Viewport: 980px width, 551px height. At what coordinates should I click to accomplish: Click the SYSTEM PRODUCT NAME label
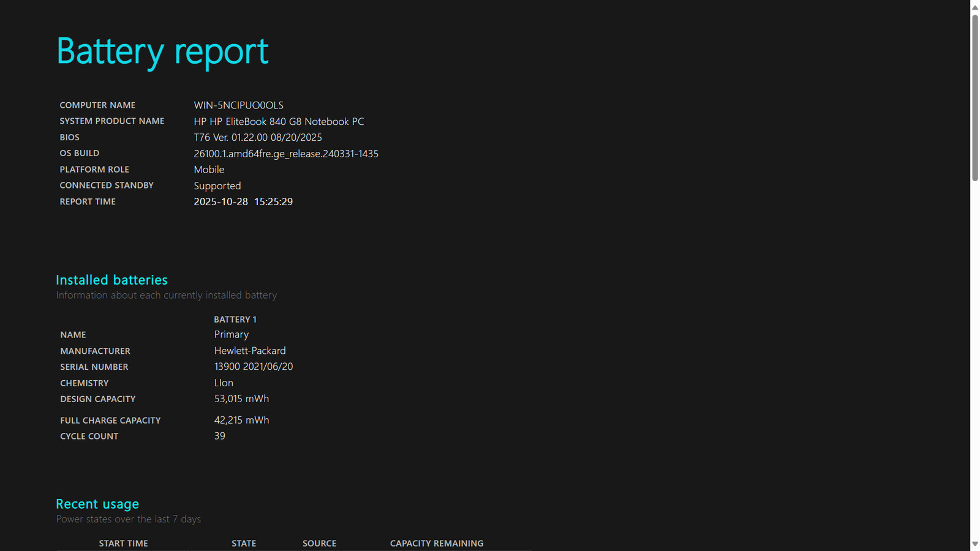coord(112,121)
